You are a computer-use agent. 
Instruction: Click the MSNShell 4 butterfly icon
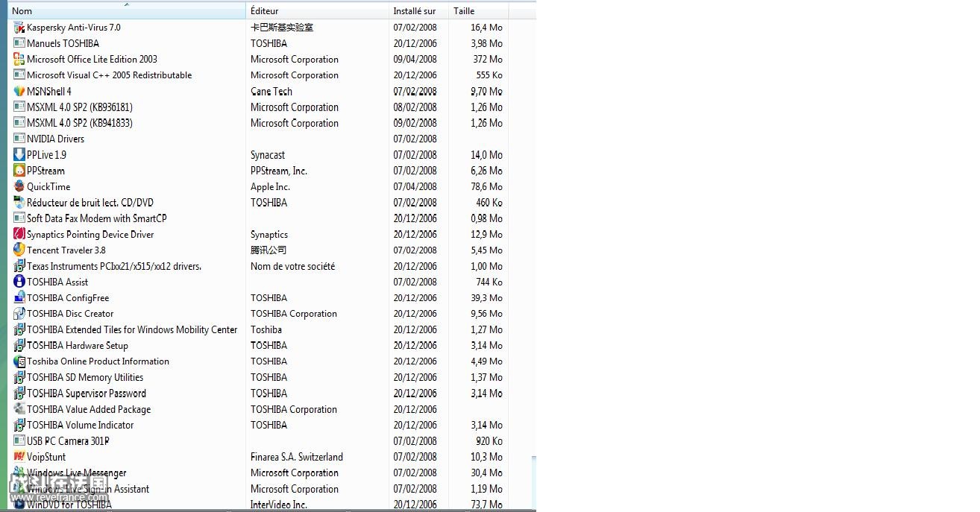19,91
